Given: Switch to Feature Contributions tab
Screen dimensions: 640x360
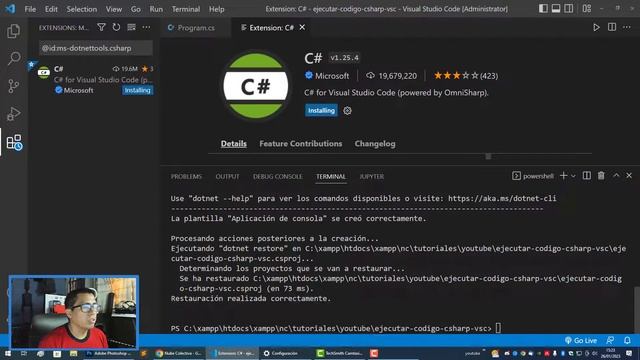Looking at the screenshot, I should coord(301,144).
